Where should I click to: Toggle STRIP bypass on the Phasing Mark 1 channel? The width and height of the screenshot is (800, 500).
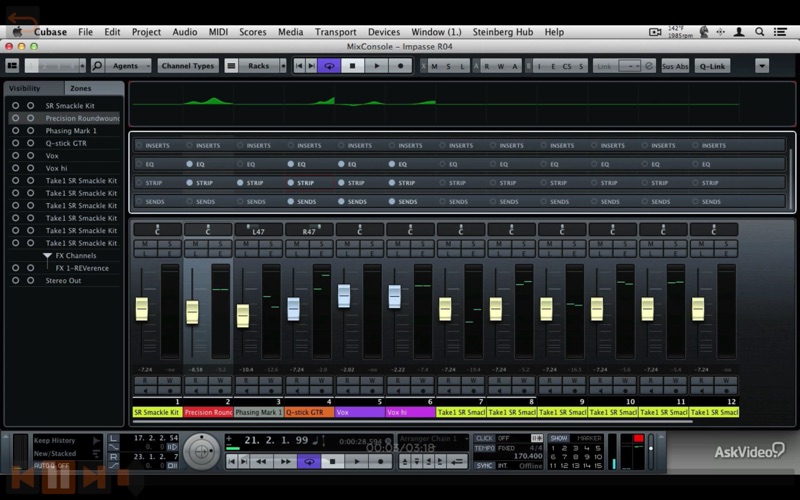coord(240,183)
